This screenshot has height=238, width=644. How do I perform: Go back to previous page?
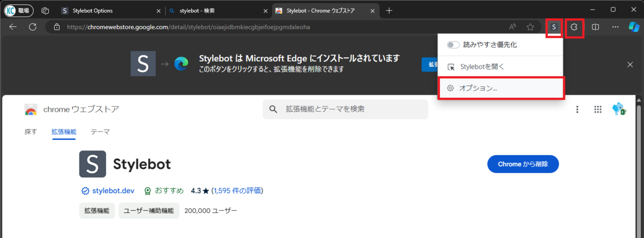coord(13,27)
